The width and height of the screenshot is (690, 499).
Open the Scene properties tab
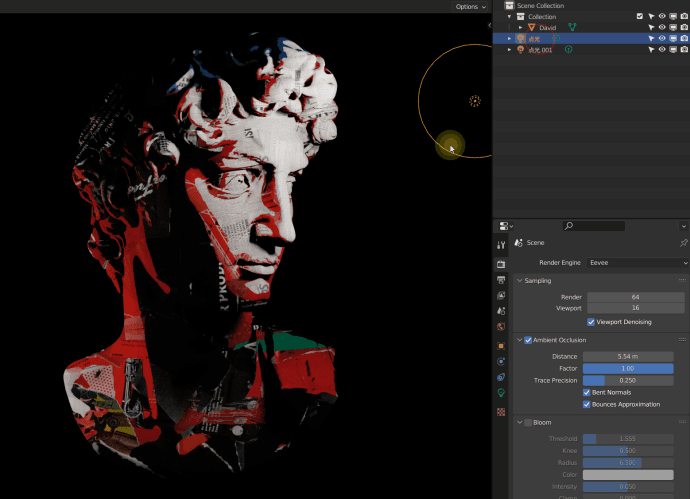click(x=501, y=311)
